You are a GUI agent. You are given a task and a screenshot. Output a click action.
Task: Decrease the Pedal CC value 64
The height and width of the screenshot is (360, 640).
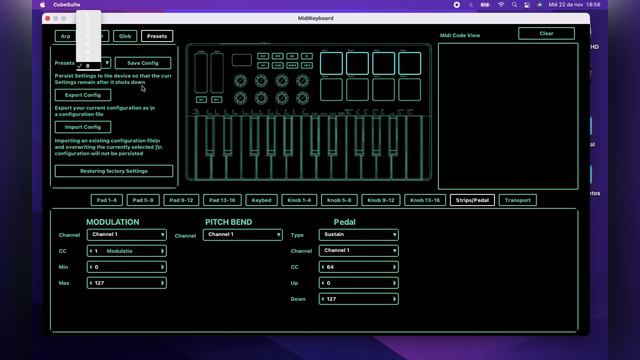[323, 267]
